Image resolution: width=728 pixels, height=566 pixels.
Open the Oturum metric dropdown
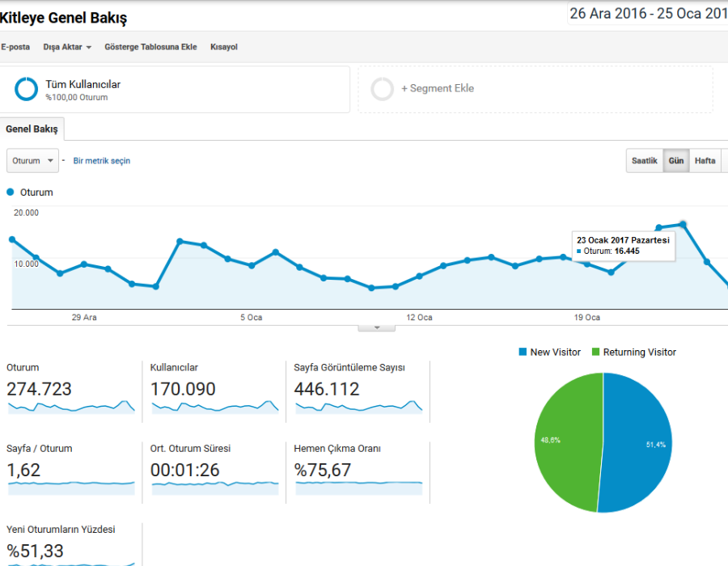tap(32, 161)
